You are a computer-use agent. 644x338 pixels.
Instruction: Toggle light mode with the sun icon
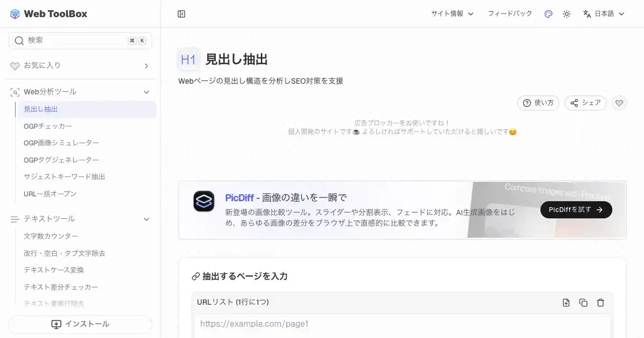click(x=566, y=14)
